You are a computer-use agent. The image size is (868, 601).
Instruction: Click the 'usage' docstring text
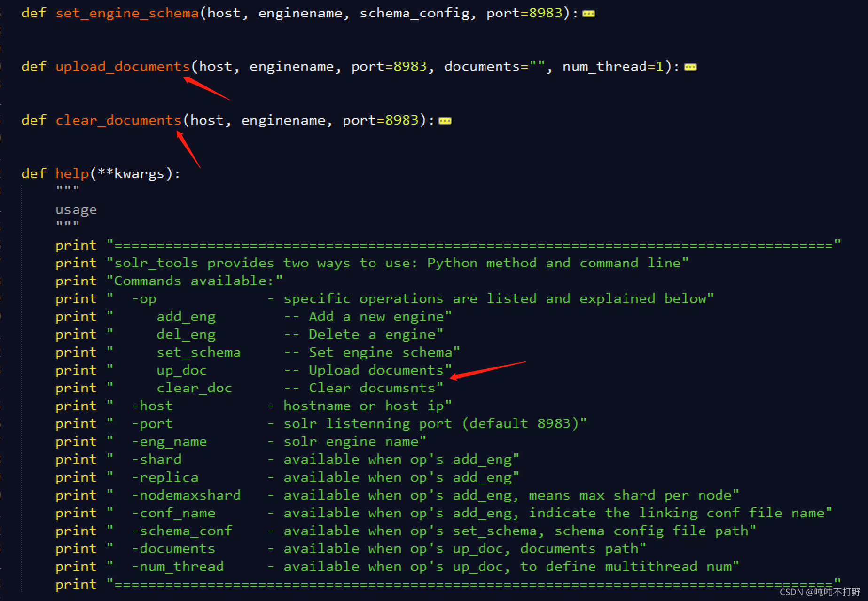click(76, 210)
